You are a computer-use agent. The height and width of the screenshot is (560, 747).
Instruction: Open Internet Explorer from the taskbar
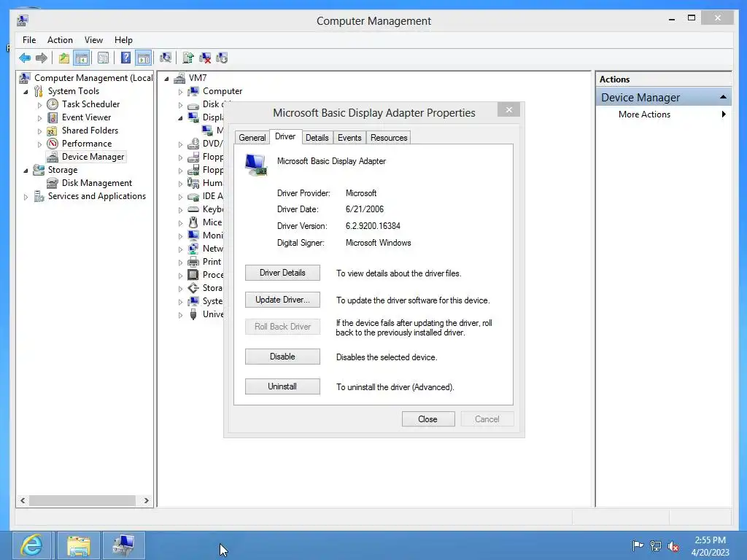click(x=32, y=545)
